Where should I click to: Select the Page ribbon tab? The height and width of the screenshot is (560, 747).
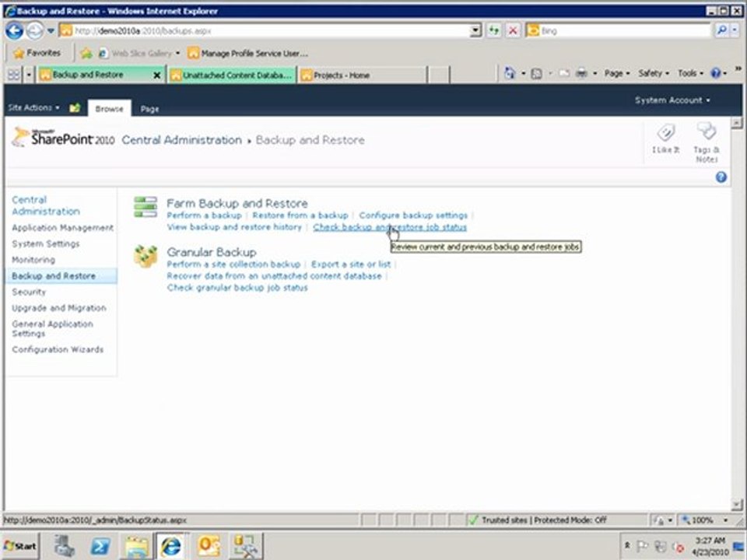point(149,109)
